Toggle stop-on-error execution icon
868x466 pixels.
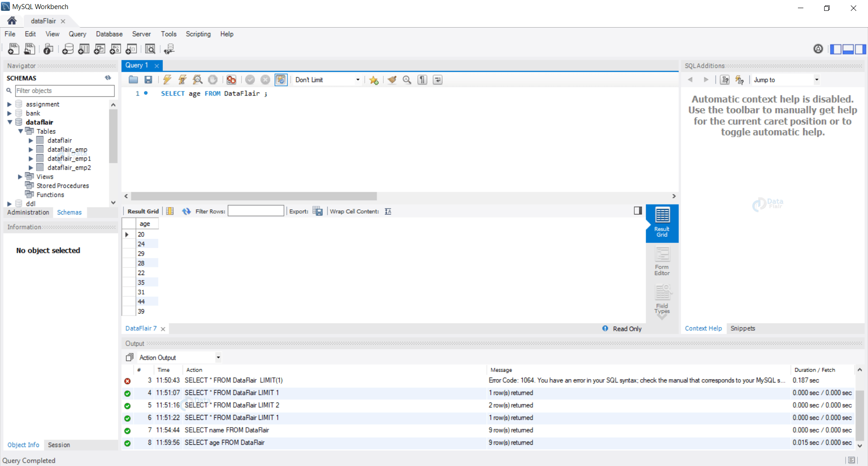pos(231,80)
